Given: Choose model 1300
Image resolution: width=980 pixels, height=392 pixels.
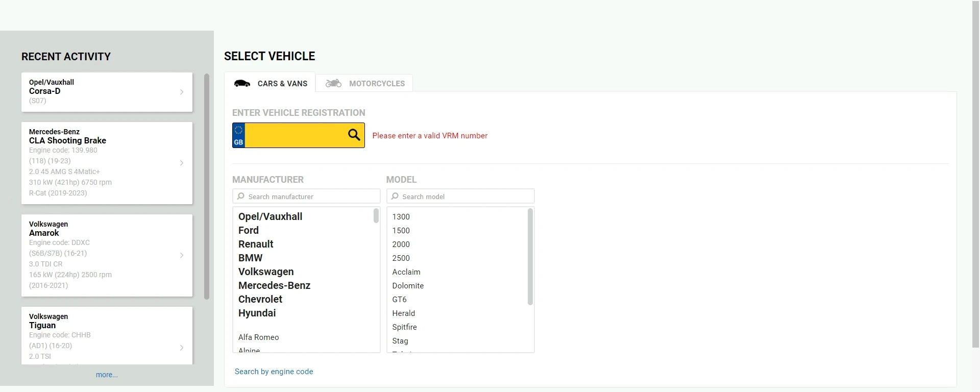Looking at the screenshot, I should (x=401, y=216).
